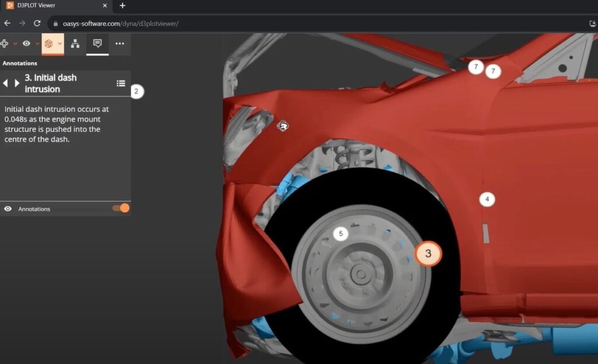Open the annotation list icon

(x=121, y=83)
